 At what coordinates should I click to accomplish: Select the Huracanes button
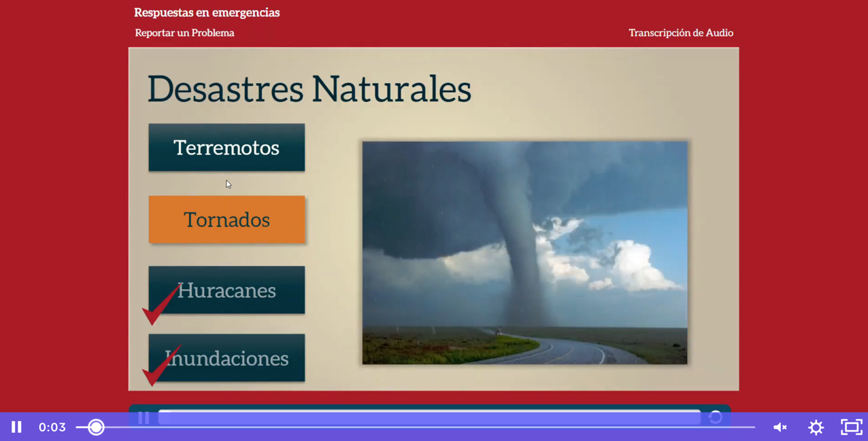click(x=227, y=290)
